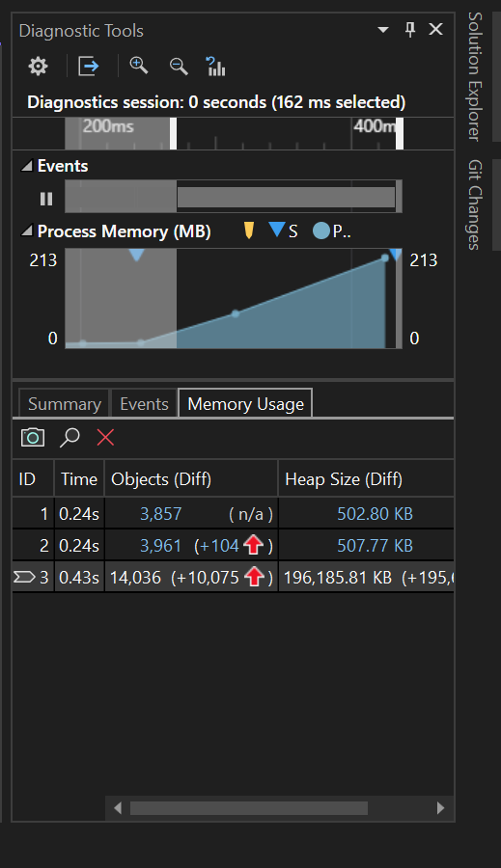
Task: Open snapshot 2 objects count 3,961
Action: pyautogui.click(x=160, y=546)
